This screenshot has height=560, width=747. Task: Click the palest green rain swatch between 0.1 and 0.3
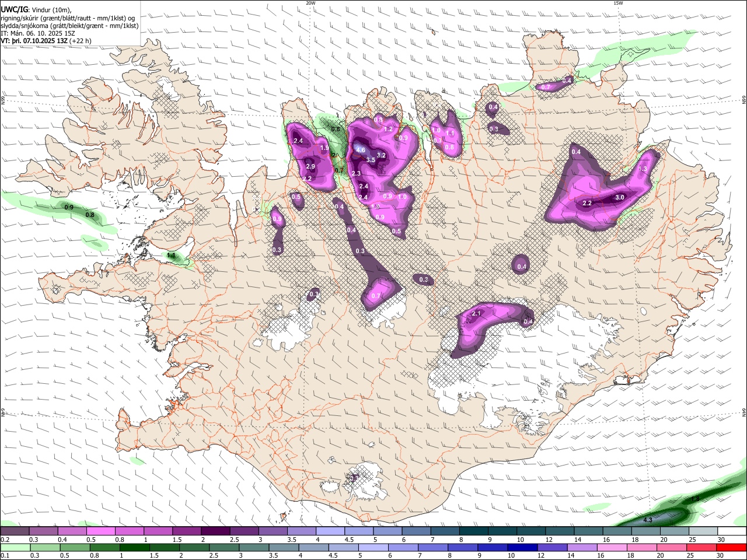14,548
